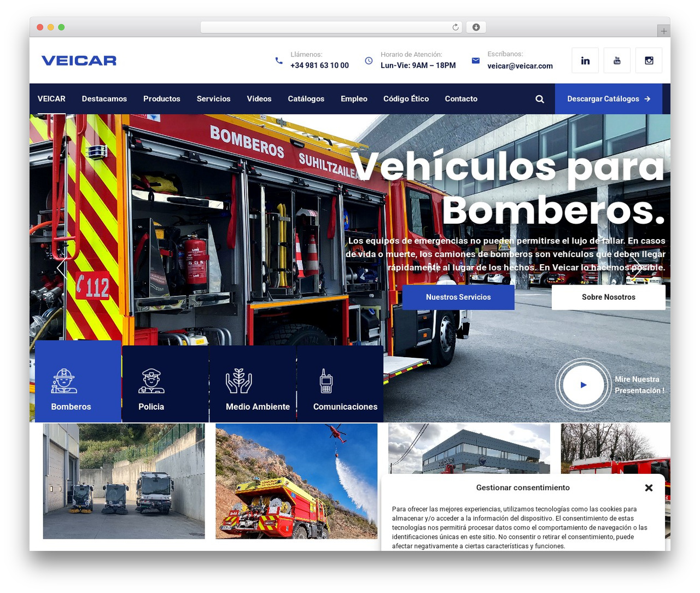
Task: Open the Destacamos menu item
Action: click(104, 99)
